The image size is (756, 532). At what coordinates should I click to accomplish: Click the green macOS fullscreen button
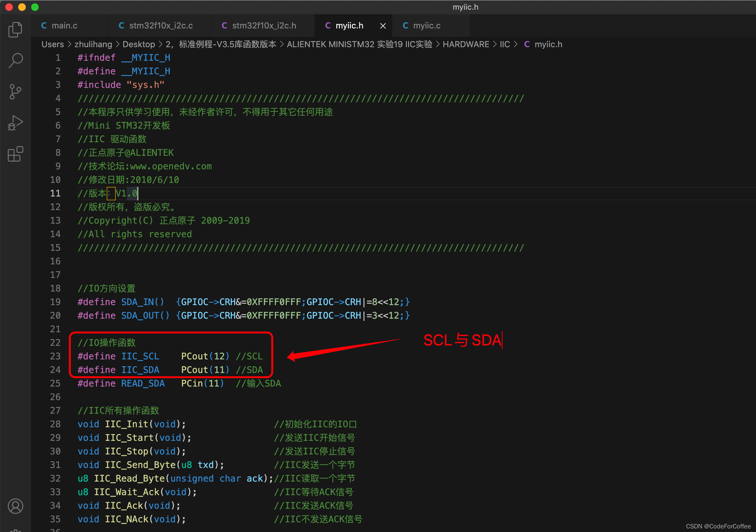[x=35, y=7]
